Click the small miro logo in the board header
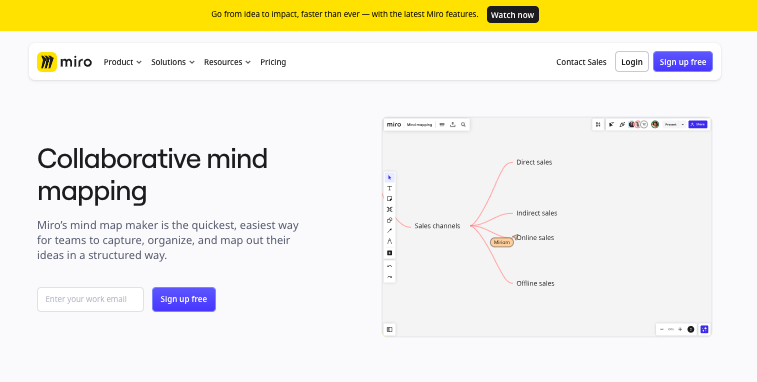 pos(394,125)
